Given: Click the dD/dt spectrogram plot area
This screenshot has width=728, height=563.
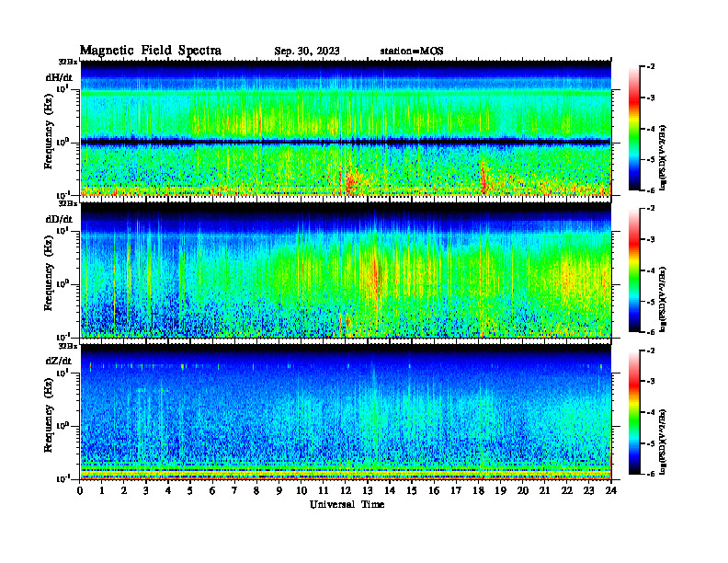Looking at the screenshot, I should 346,270.
